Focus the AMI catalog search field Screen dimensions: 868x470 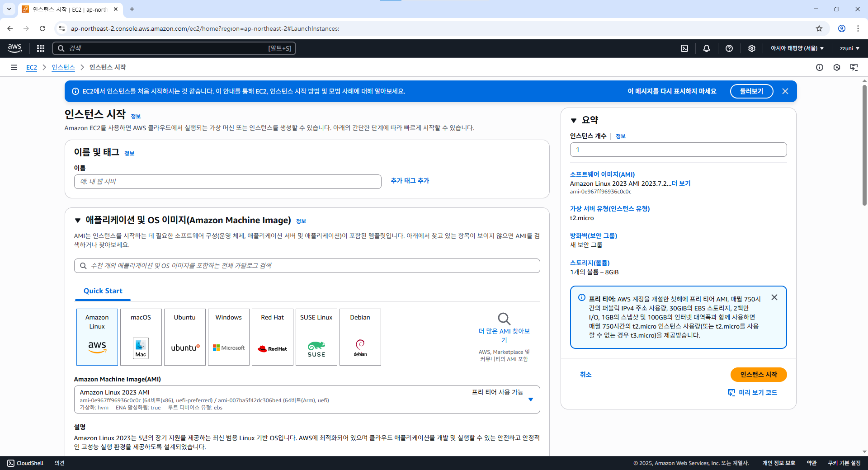[307, 266]
